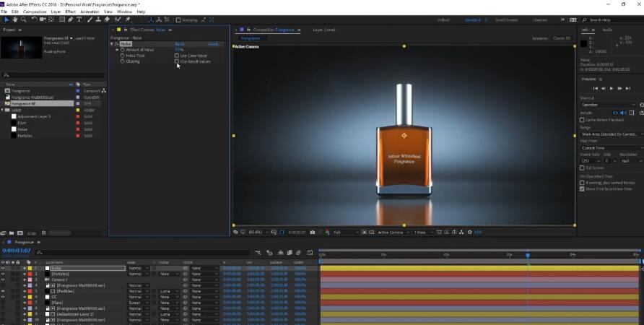644x325 pixels.
Task: Open the 1 View layout dropdown
Action: tap(422, 233)
